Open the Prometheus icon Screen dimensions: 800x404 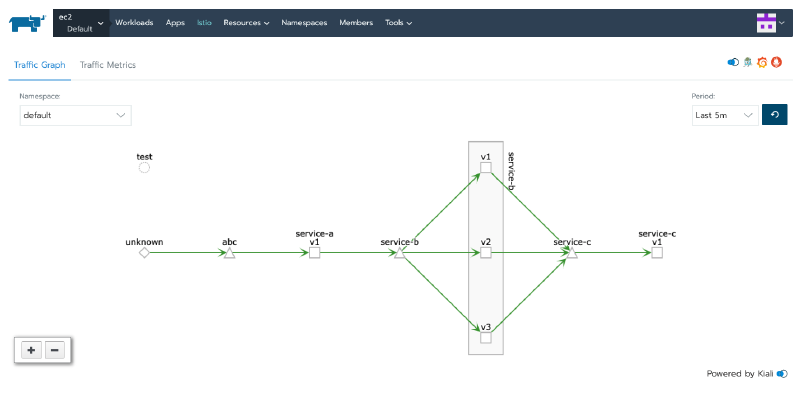[777, 62]
